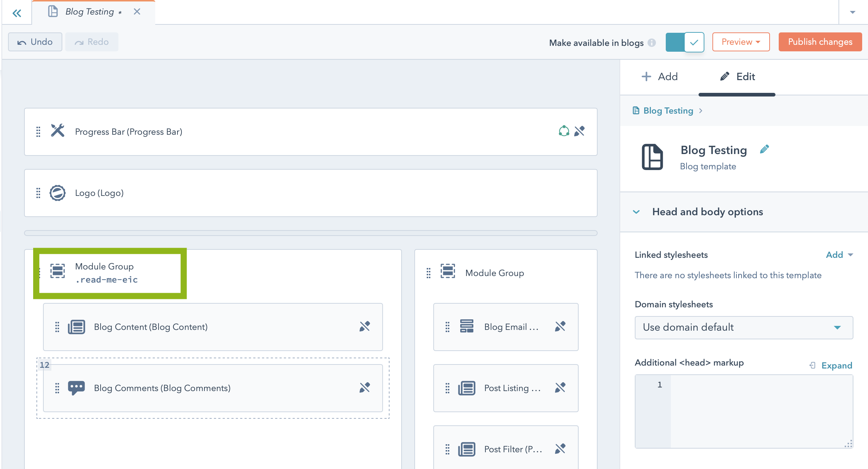Open Domain stylesheets dropdown

point(744,327)
